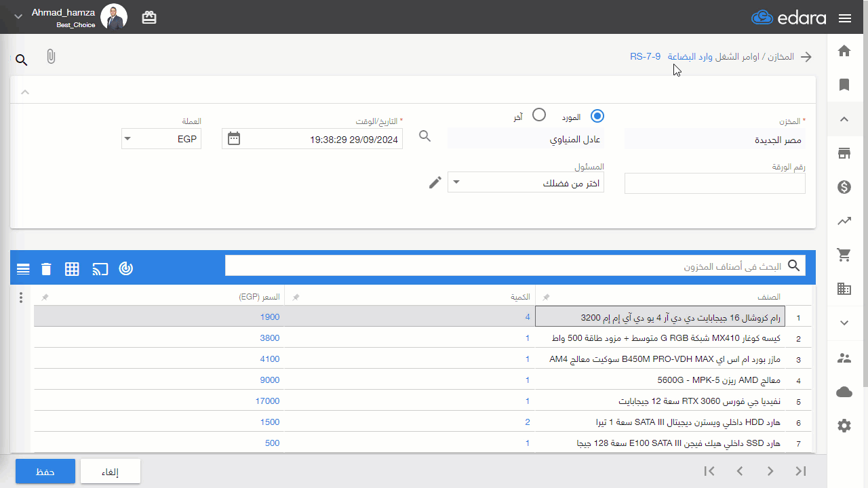
Task: Open the RS-7-9 breadcrumb link
Action: (x=645, y=57)
